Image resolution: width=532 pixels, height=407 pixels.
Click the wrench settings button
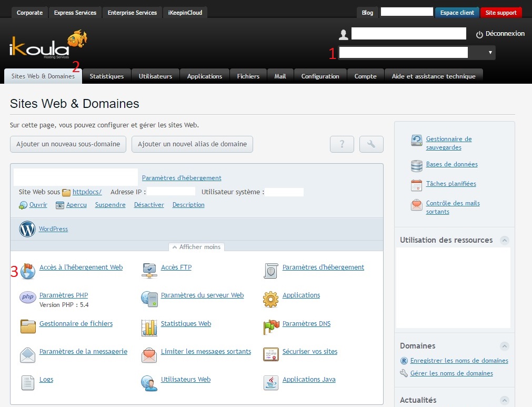[x=371, y=144]
